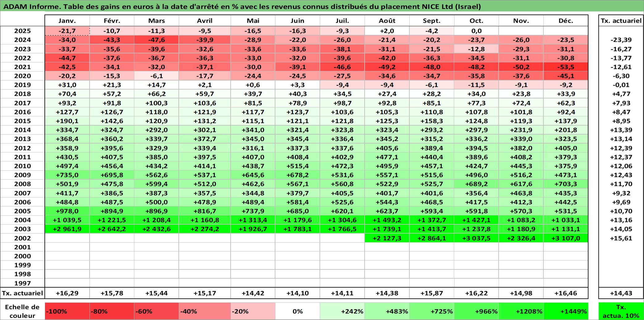Select the +1449% bright green swatch

[566, 311]
